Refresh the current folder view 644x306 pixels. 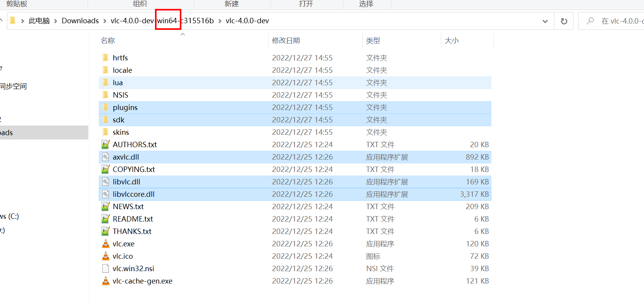564,21
